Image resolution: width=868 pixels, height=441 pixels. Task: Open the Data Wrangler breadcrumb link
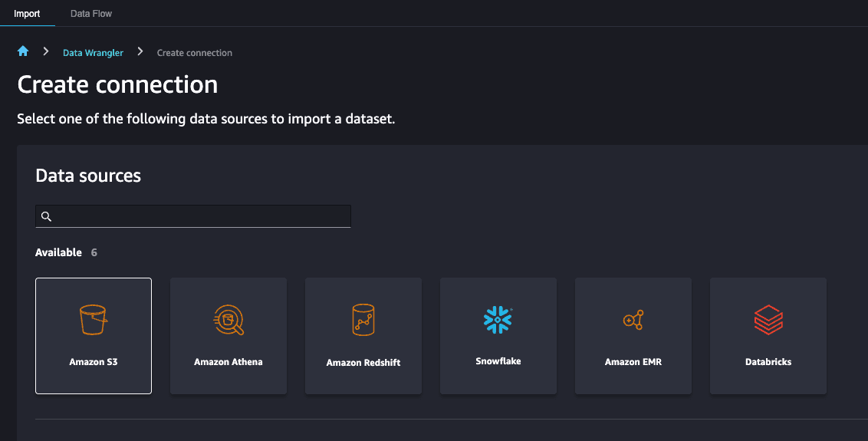93,53
